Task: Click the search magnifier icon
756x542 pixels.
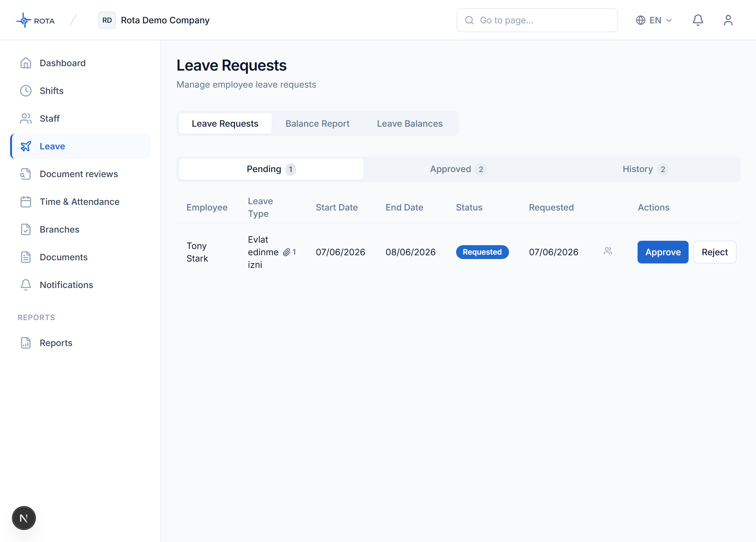Action: [469, 20]
